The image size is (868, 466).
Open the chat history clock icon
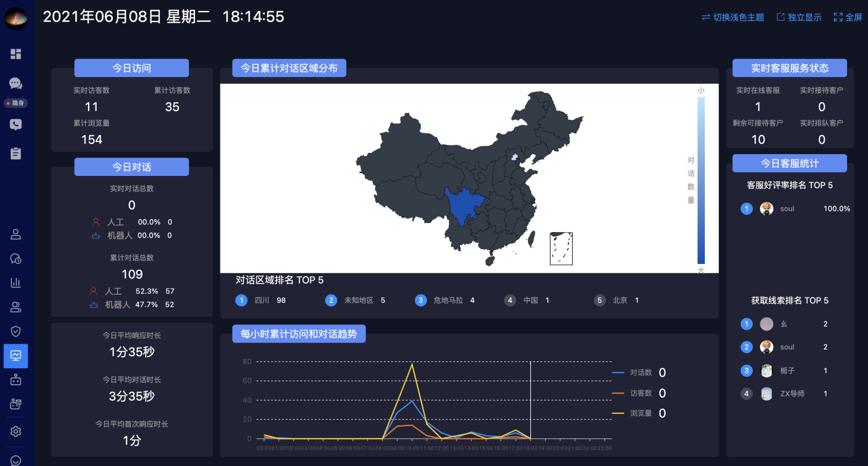tap(16, 259)
